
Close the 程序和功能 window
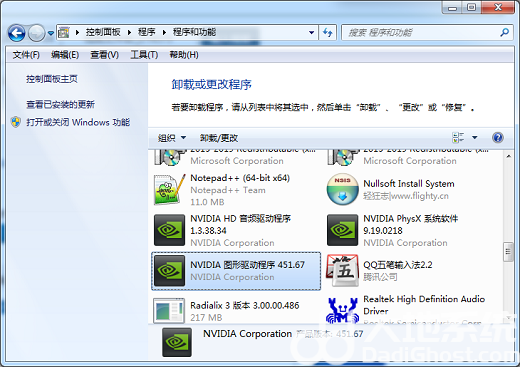pos(498,7)
